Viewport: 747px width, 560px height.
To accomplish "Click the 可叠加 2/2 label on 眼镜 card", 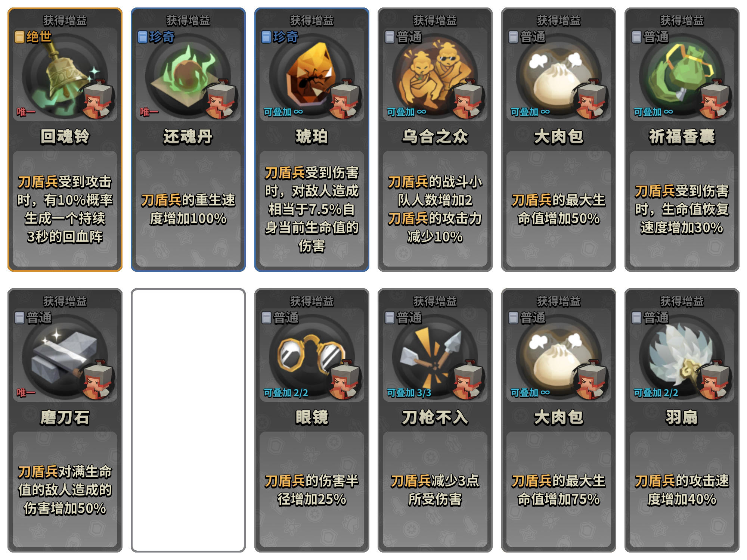I will click(286, 393).
